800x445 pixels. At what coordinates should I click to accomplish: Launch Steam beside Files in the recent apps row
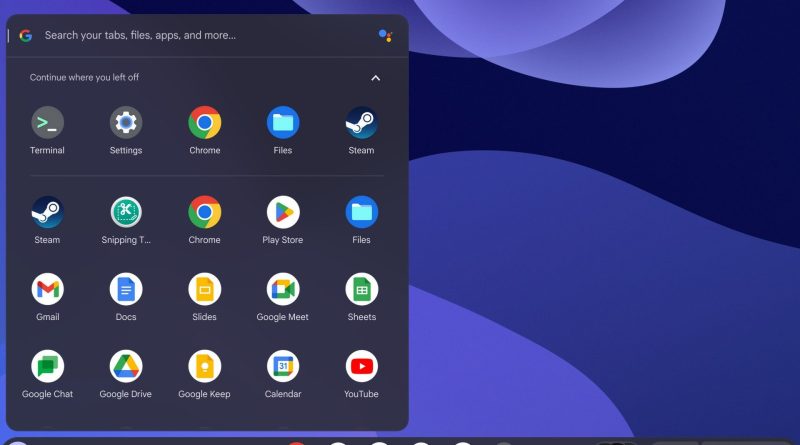(361, 122)
